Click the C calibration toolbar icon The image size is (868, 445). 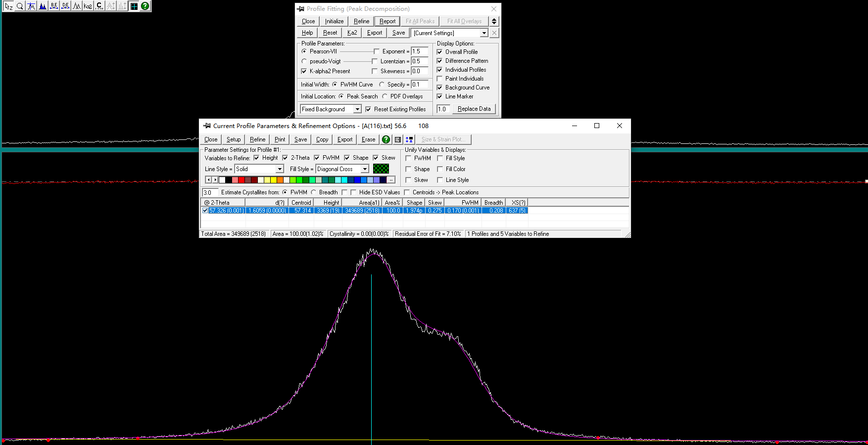(x=99, y=6)
